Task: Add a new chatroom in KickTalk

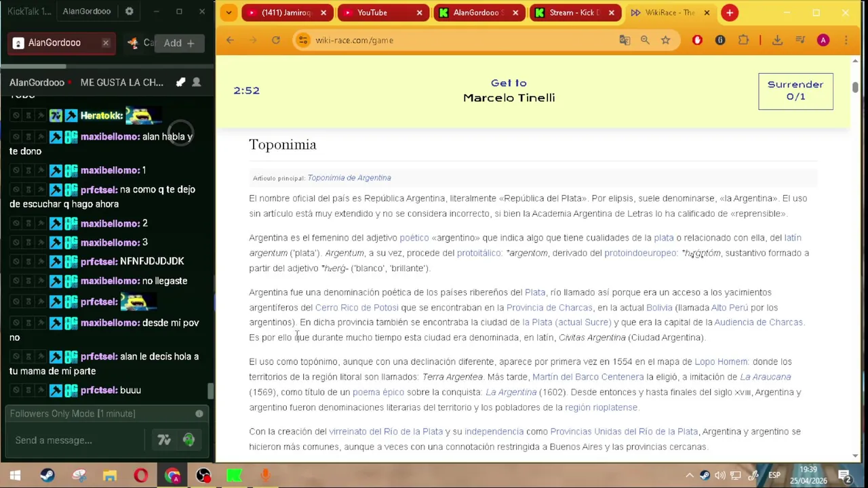Action: click(179, 43)
